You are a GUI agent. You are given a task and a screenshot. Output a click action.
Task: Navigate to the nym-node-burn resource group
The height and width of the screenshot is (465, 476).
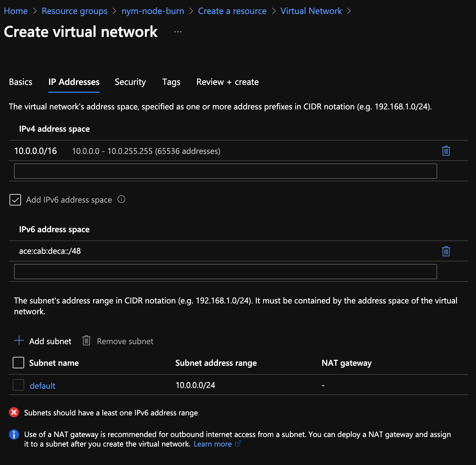(x=153, y=11)
